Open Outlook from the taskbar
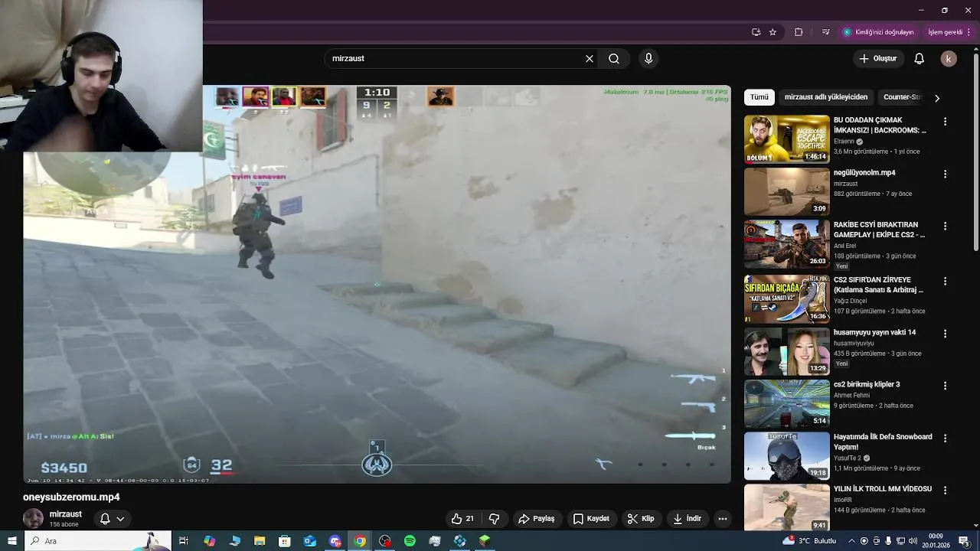The image size is (980, 551). tap(310, 541)
